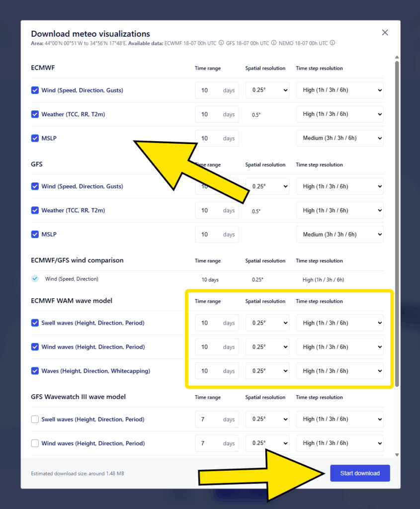420x509 pixels.
Task: Toggle Waves (Height, Direction, Whitecapping) checkbox
Action: point(35,371)
